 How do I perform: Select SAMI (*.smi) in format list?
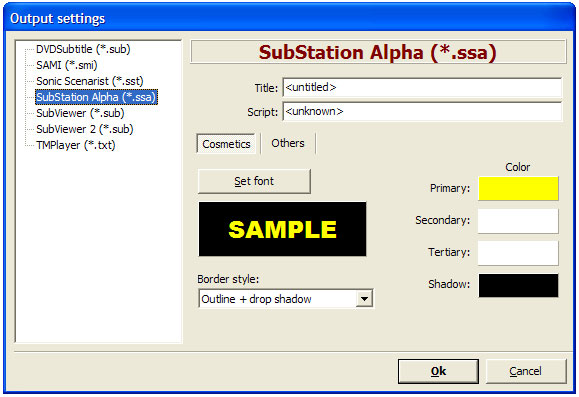[67, 65]
